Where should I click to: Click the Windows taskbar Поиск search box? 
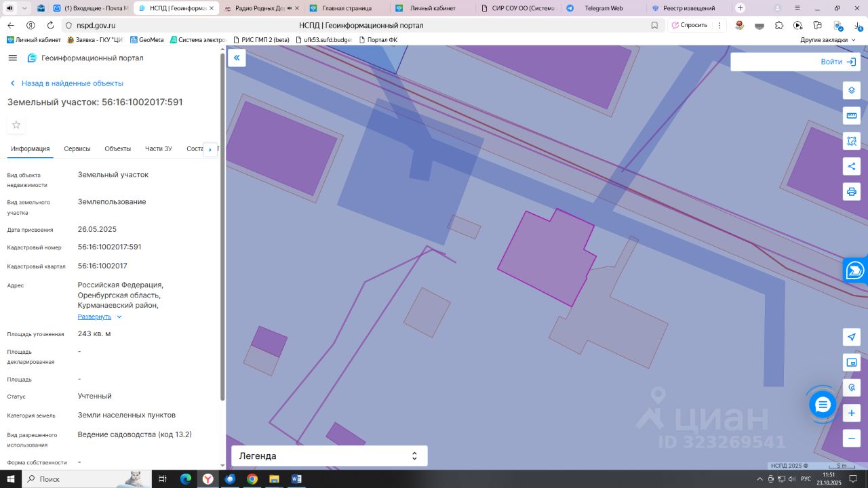86,479
